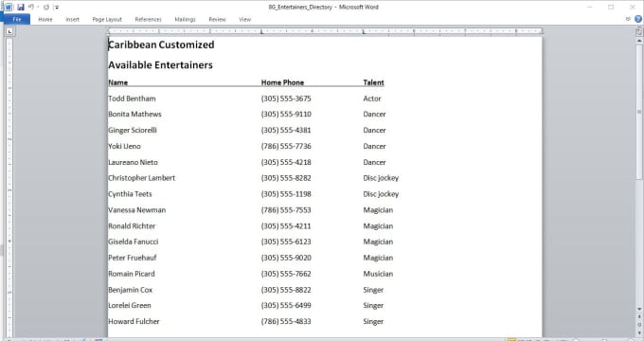Click 'Magician' in Peter Fruehauf's row
Image resolution: width=644 pixels, height=341 pixels.
click(378, 258)
